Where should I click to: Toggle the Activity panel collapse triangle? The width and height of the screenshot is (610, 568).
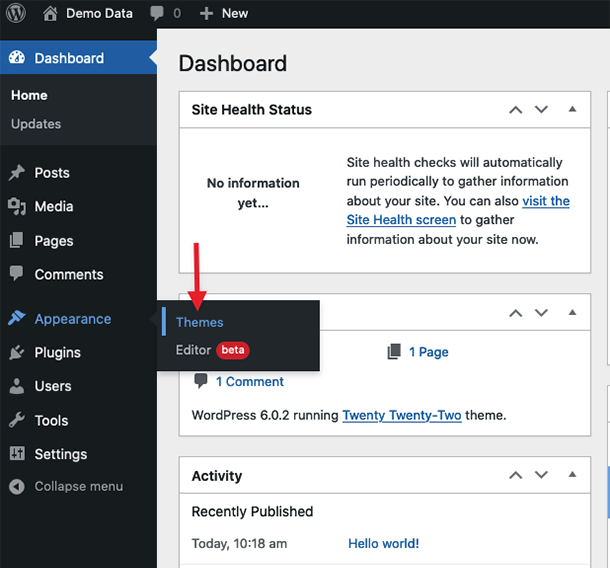(573, 475)
